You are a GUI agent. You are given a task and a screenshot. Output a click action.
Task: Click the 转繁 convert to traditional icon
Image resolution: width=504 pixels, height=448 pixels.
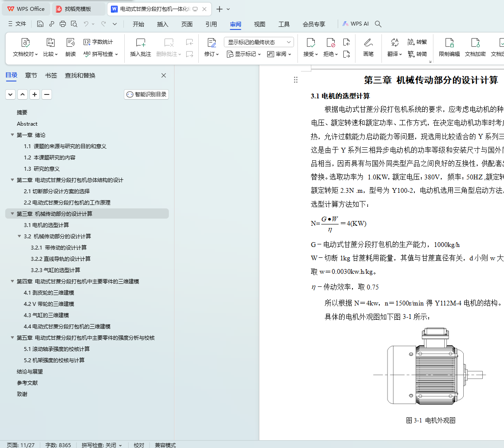[417, 42]
